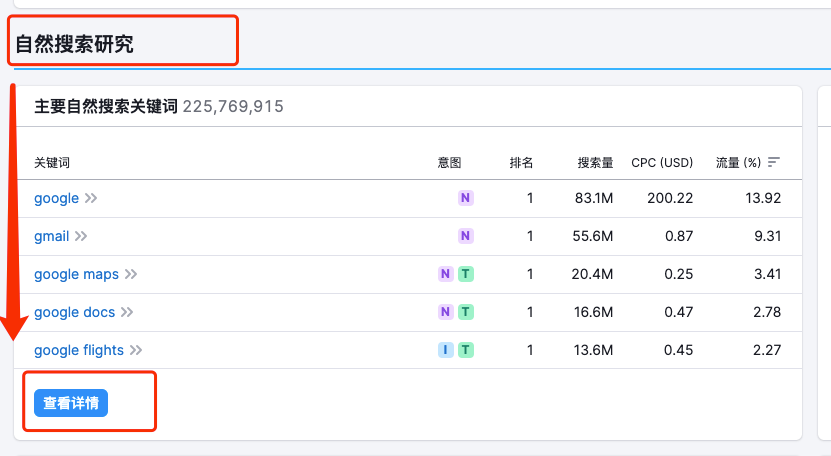Click double-chevron icon next to google flights

[136, 350]
